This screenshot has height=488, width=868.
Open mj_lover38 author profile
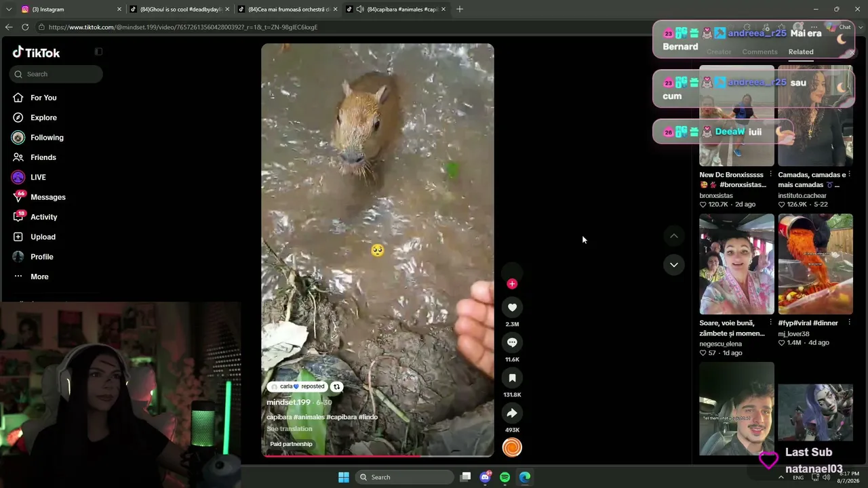pyautogui.click(x=794, y=334)
